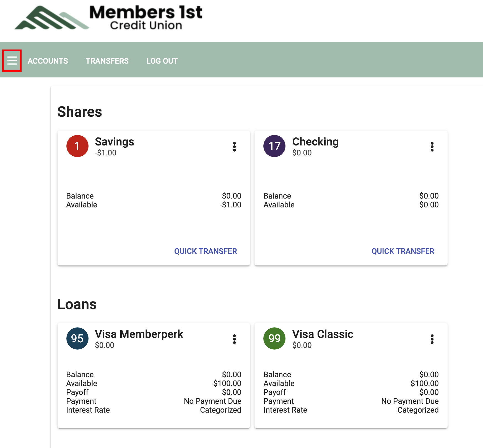Start Quick Transfer from the Savings card
This screenshot has width=483, height=448.
click(206, 251)
